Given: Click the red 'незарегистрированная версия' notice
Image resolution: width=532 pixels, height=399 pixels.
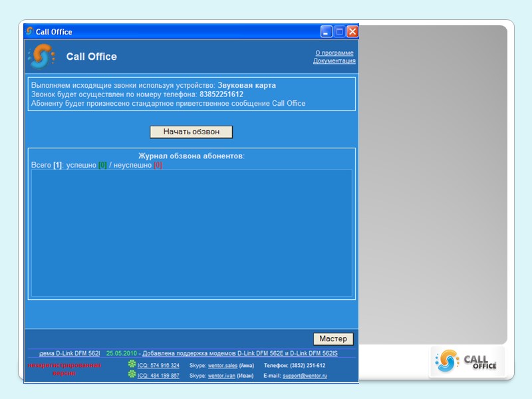Looking at the screenshot, I should (x=64, y=369).
